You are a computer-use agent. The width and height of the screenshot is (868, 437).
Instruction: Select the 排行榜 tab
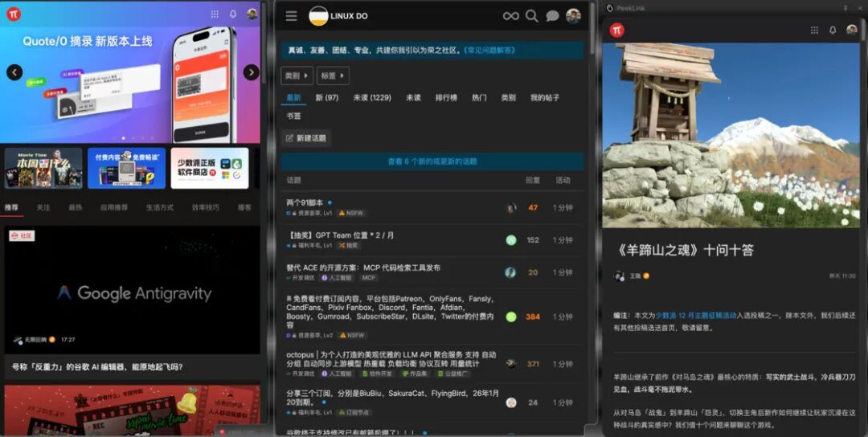click(x=446, y=97)
